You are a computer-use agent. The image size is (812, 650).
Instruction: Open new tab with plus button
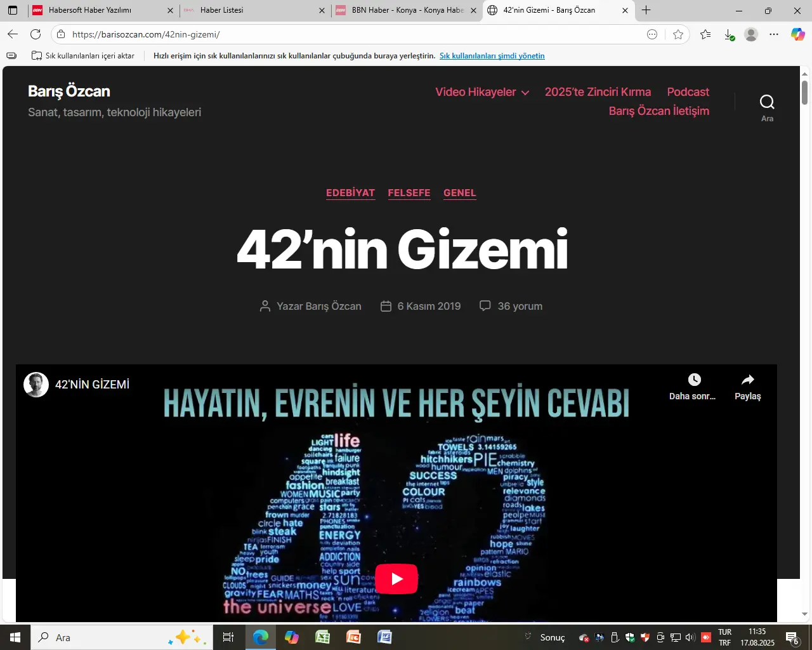point(646,10)
